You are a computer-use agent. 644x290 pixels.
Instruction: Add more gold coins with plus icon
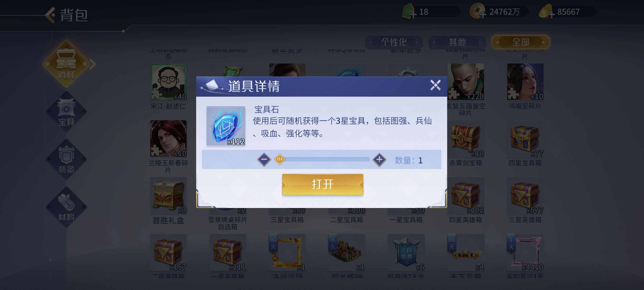coord(483,15)
